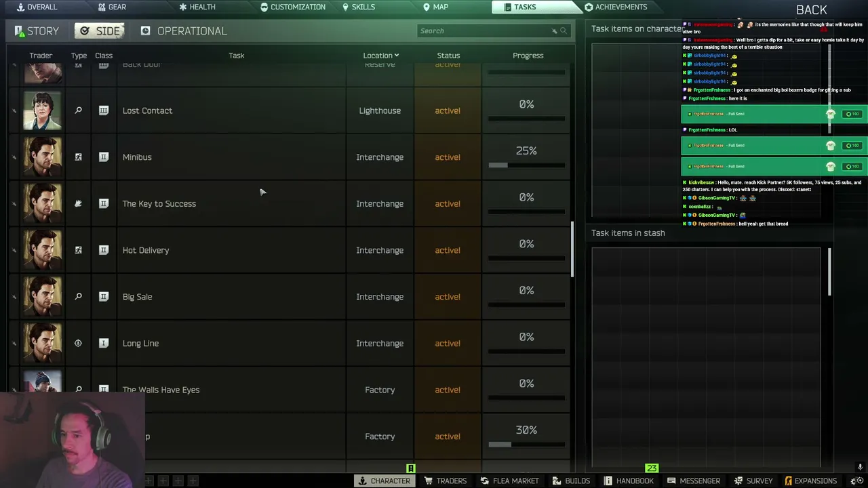Toggle the Side task filter
The image size is (868, 488).
pyautogui.click(x=101, y=30)
